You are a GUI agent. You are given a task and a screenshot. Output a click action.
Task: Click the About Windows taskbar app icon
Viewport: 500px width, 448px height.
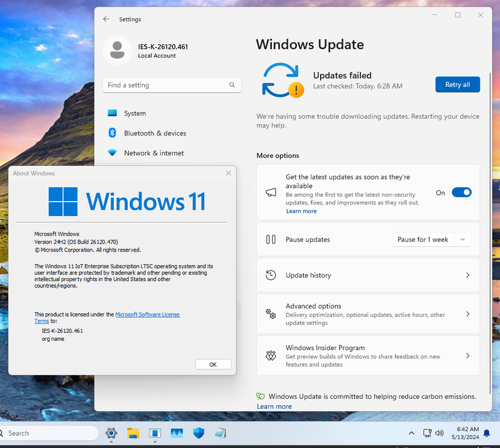click(x=155, y=433)
